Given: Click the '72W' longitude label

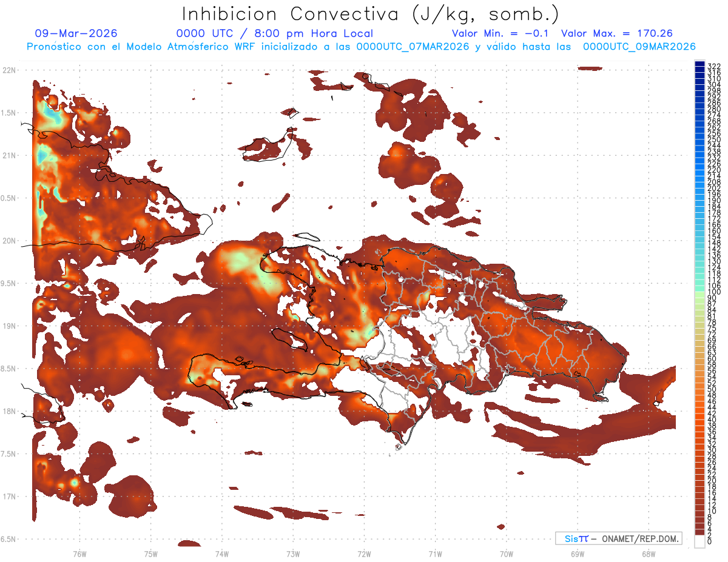Looking at the screenshot, I should point(364,554).
